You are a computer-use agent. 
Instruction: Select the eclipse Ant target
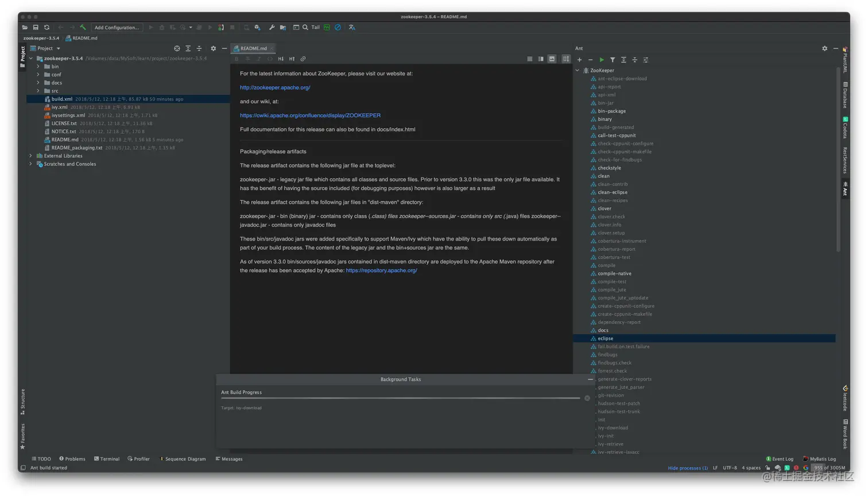[x=704, y=339]
